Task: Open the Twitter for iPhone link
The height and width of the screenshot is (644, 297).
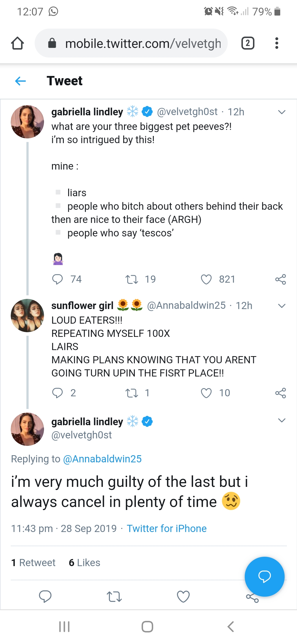Action: click(x=167, y=528)
